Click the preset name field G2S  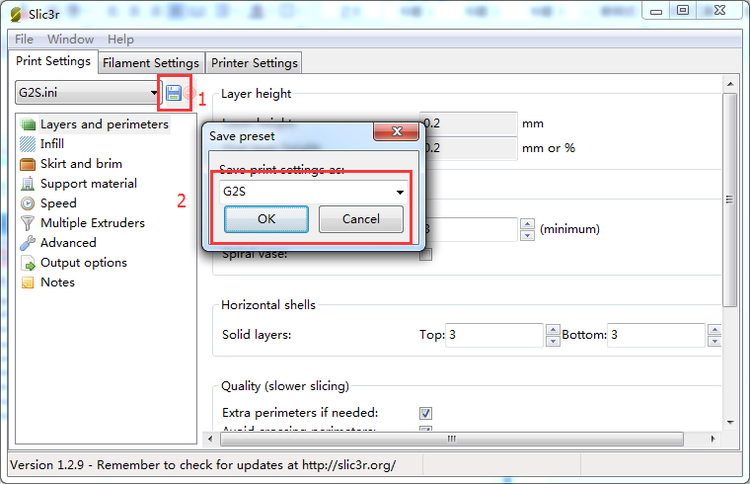pos(313,192)
